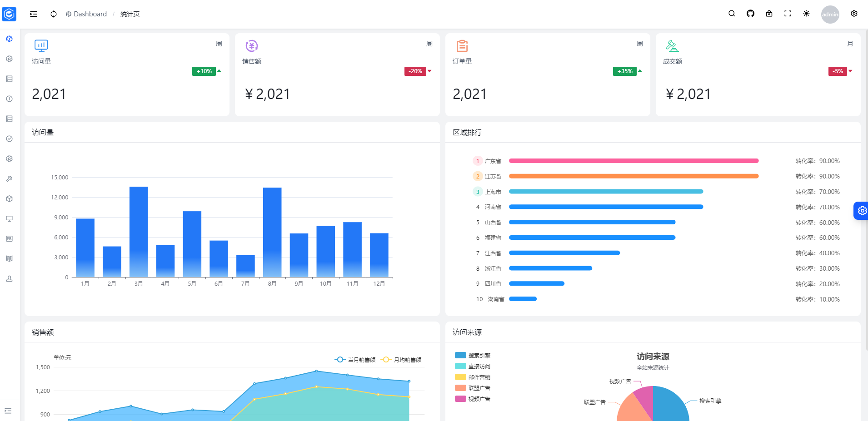Click the 统计页 breadcrumb item
The height and width of the screenshot is (421, 868).
click(130, 14)
